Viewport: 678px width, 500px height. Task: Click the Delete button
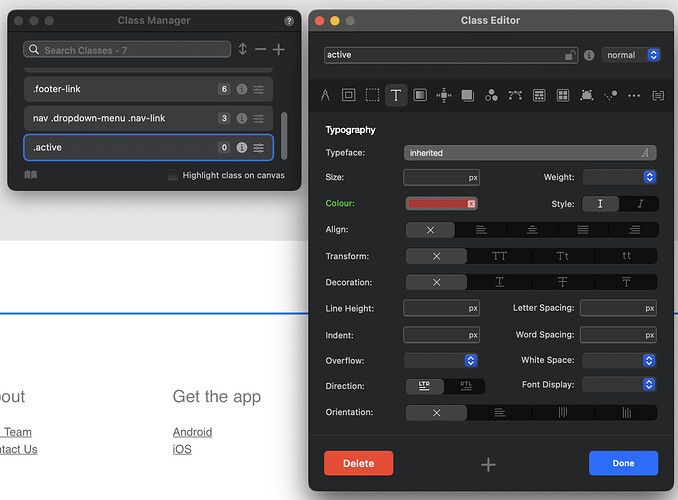click(358, 463)
